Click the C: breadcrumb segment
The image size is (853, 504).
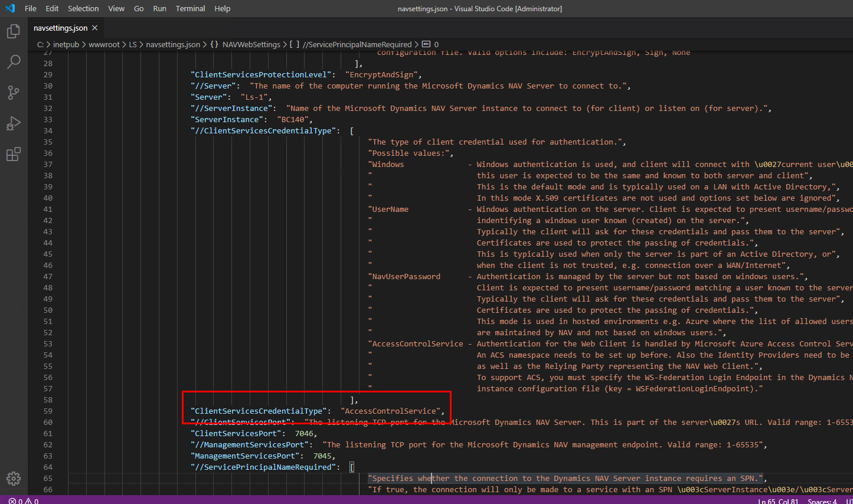tap(40, 44)
